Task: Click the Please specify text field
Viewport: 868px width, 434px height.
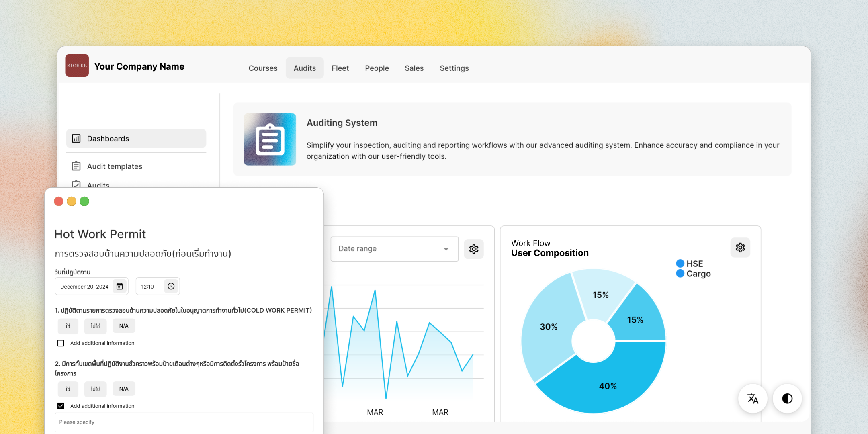Action: pyautogui.click(x=184, y=422)
